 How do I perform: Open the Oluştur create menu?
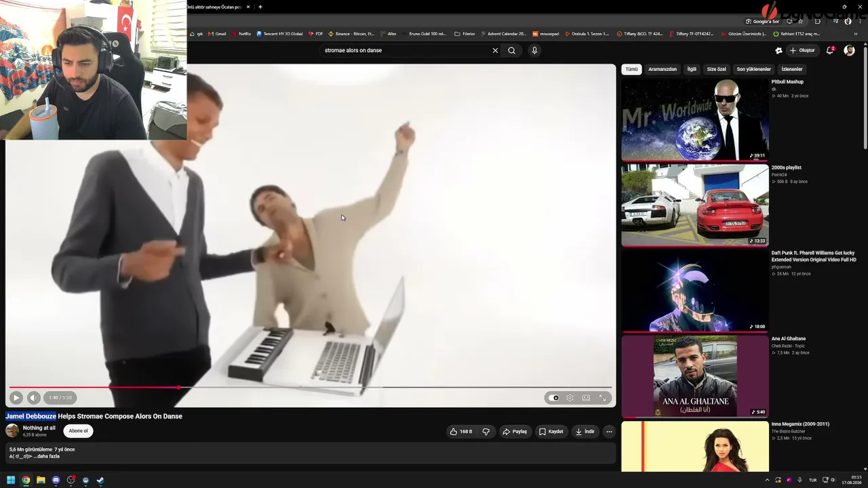(x=802, y=50)
